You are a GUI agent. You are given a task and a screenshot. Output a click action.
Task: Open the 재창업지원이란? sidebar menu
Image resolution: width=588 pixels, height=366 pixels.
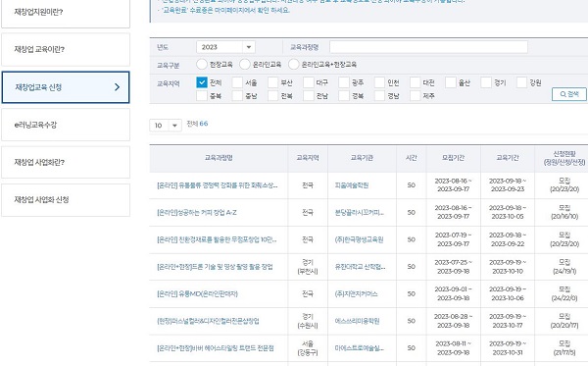pos(66,12)
